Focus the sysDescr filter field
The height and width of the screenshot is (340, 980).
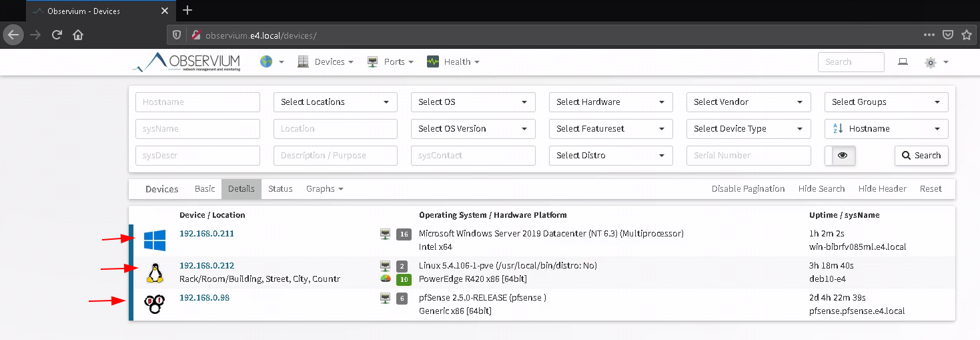pyautogui.click(x=197, y=156)
